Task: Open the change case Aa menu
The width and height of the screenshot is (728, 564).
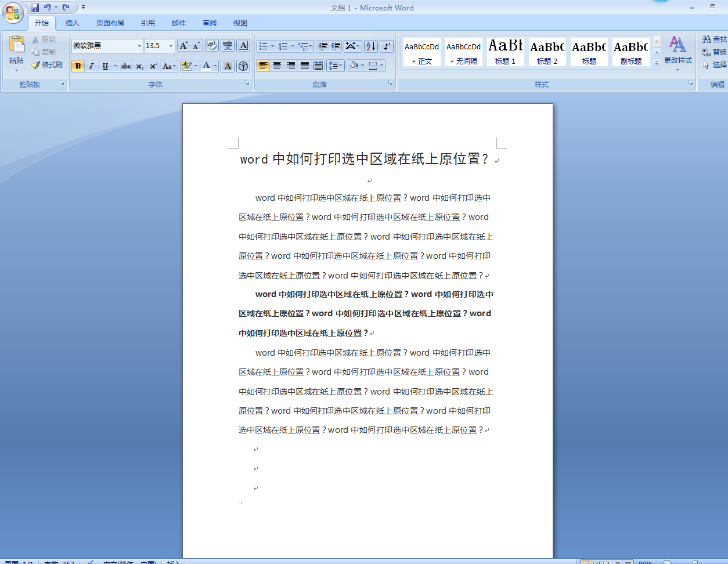Action: click(x=169, y=66)
